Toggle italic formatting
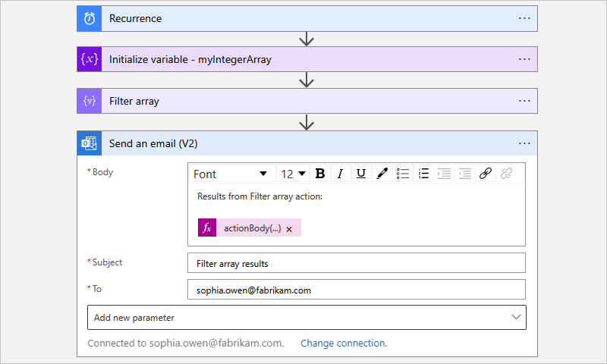Screen dimensions: 607x364 341,174
